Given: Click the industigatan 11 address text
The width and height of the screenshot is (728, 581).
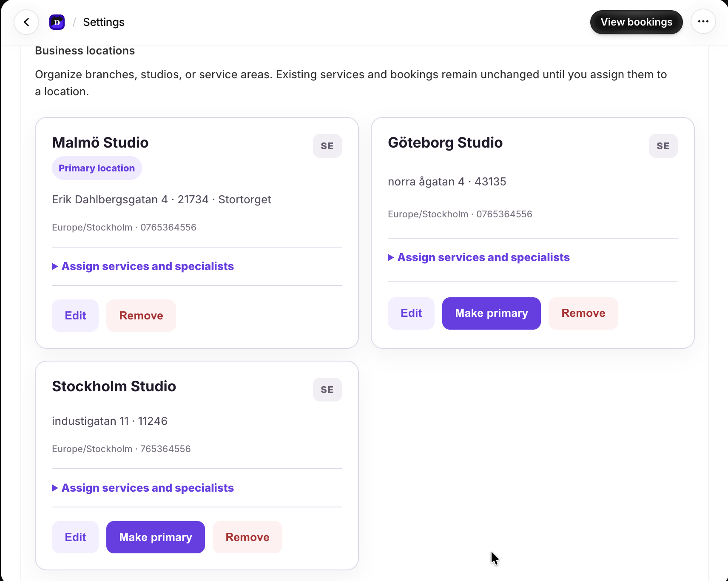Looking at the screenshot, I should coord(110,421).
